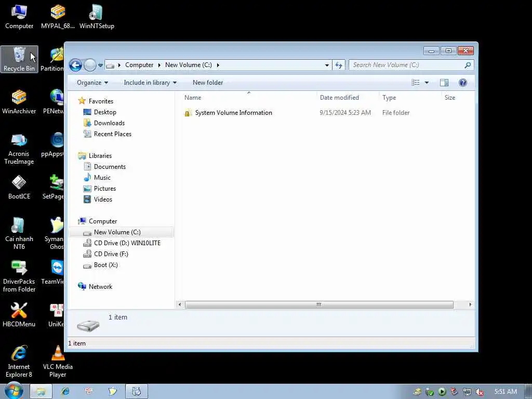Open the Include in library dropdown
The image size is (532, 399).
point(150,83)
